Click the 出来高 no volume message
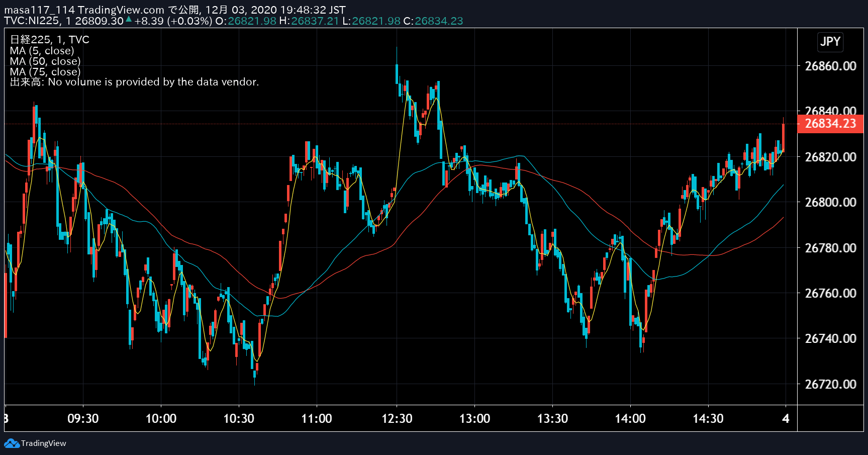Viewport: 868px width, 455px height. point(134,82)
